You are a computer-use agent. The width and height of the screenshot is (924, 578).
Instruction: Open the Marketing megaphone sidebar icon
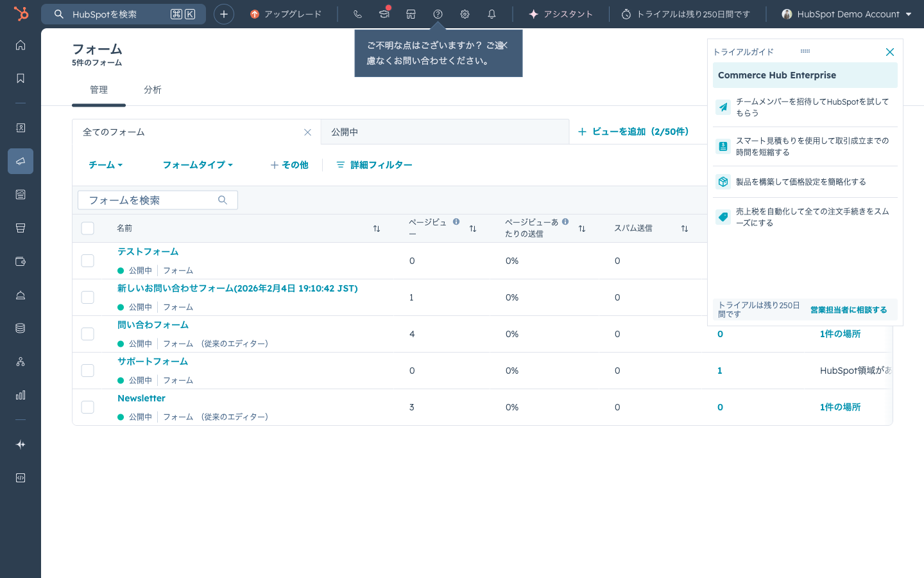(x=21, y=161)
